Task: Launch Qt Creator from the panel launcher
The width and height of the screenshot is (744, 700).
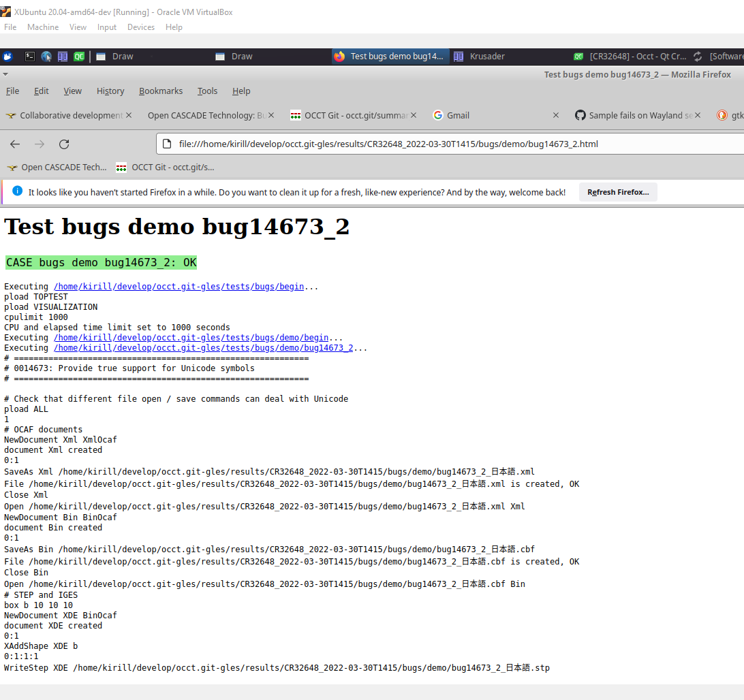Action: pos(79,57)
